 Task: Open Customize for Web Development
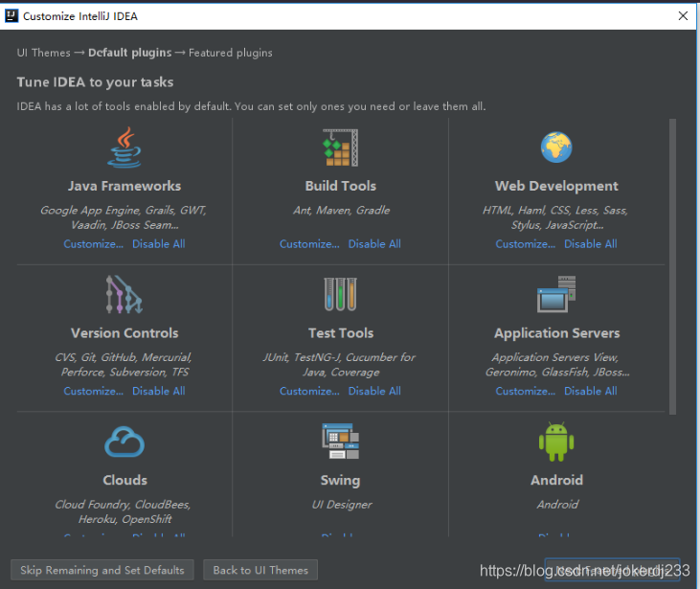point(526,244)
